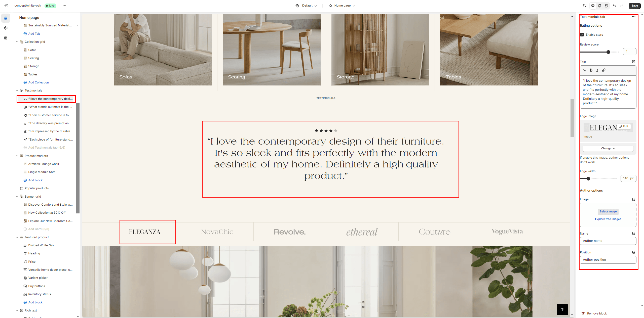Select the NovaChic testimonial tab
Screen dimensions: 644x318
click(217, 232)
